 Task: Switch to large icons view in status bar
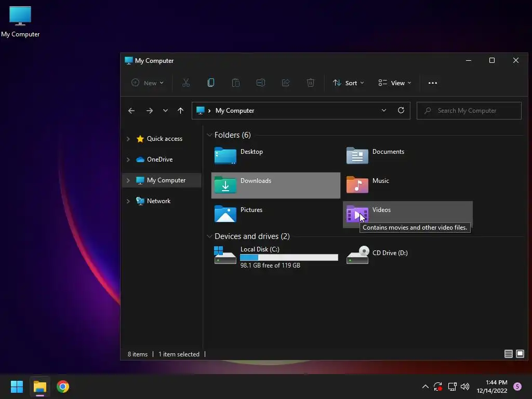(x=520, y=354)
